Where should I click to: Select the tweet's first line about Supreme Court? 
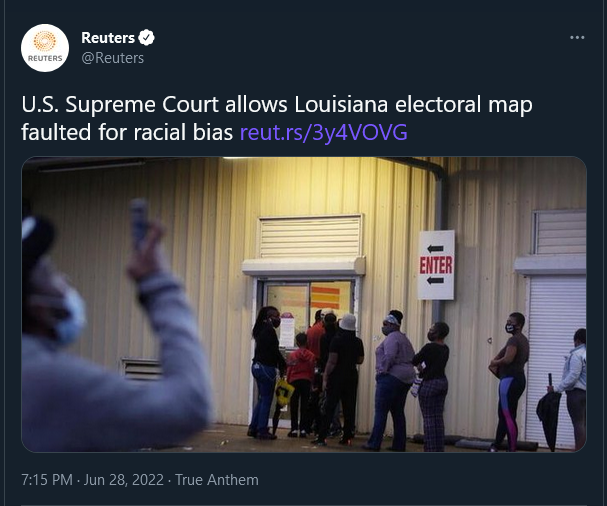click(x=277, y=105)
